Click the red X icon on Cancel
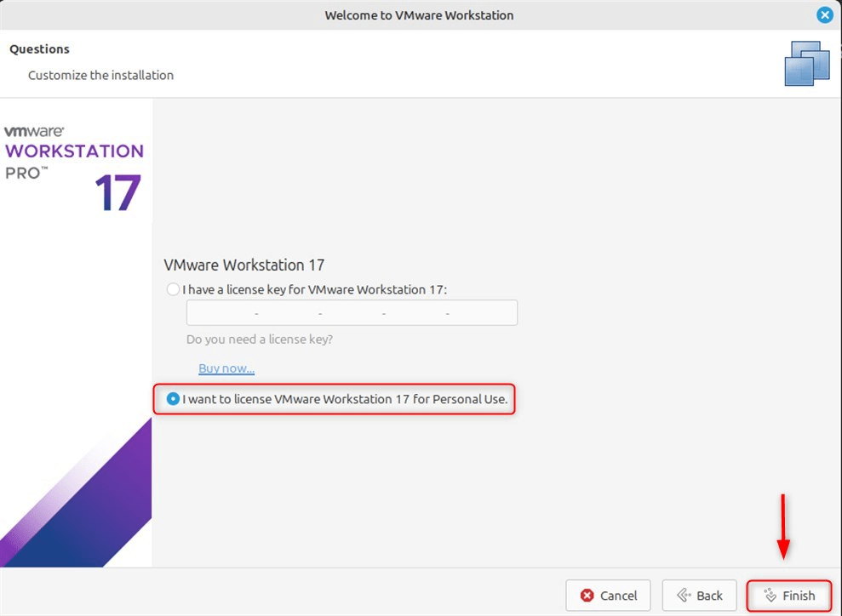842x616 pixels. click(x=587, y=596)
